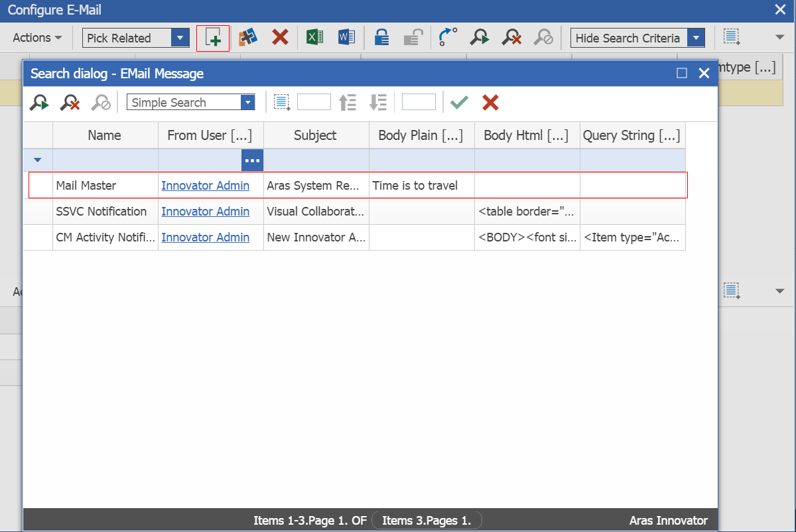Stop the search with the disabled-magnifier icon
The width and height of the screenshot is (796, 532).
(x=100, y=102)
